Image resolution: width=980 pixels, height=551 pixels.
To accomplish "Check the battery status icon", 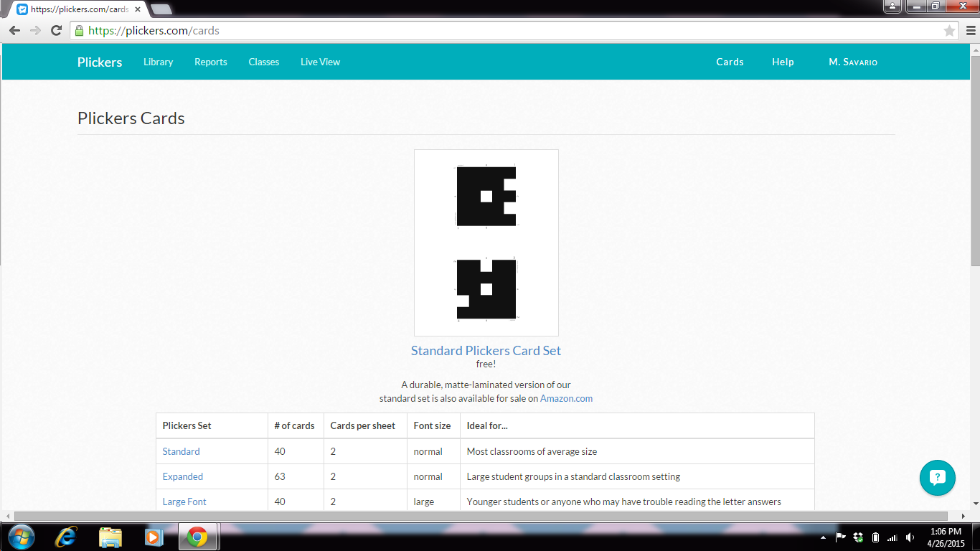I will pyautogui.click(x=875, y=537).
